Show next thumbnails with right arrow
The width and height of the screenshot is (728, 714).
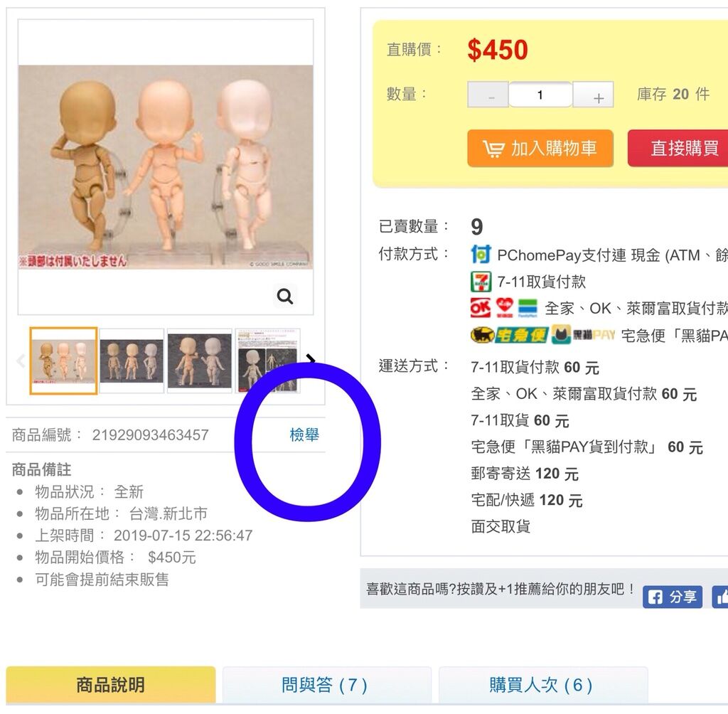click(x=311, y=359)
